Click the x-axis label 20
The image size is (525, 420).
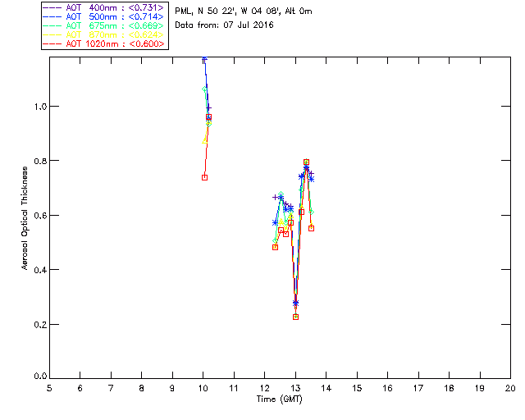[510, 388]
